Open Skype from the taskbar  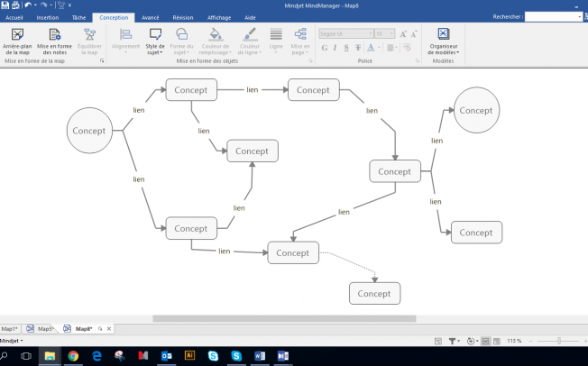(x=236, y=356)
